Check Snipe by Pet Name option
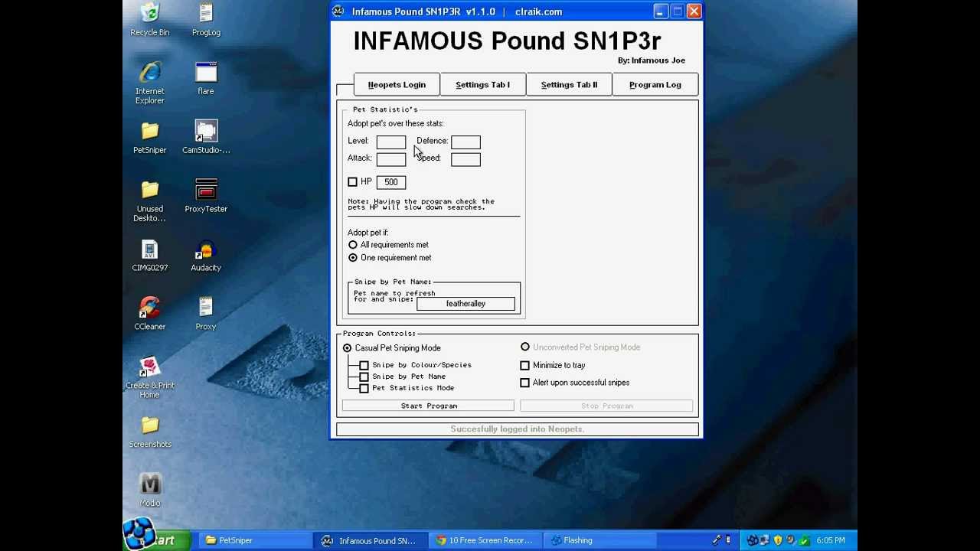980x551 pixels. [x=364, y=377]
